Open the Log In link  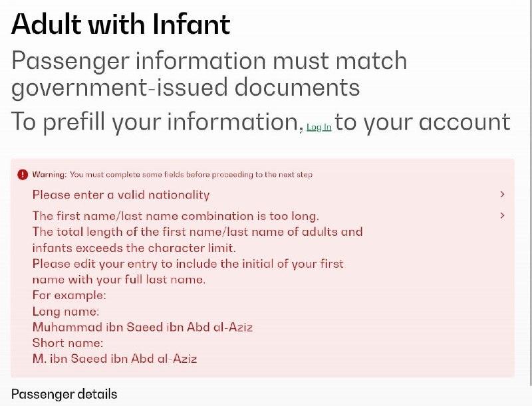(319, 127)
